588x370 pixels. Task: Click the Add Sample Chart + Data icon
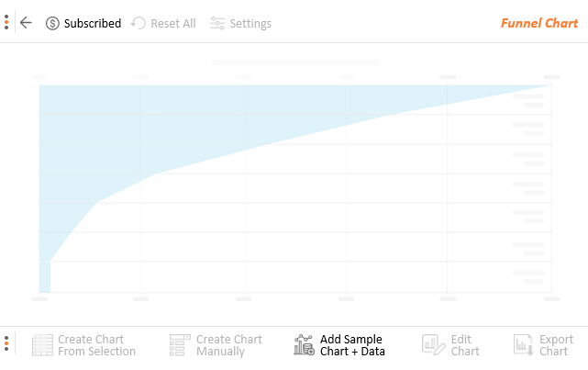pyautogui.click(x=304, y=345)
